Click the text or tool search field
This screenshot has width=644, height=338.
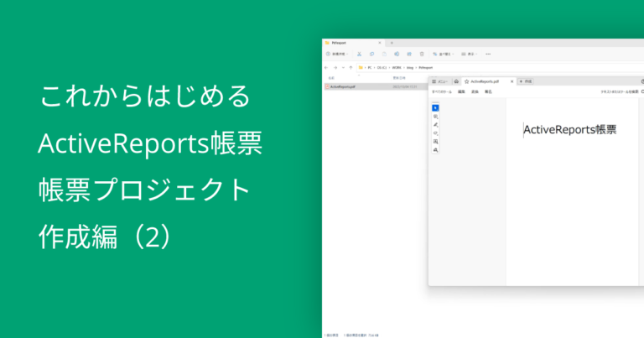(x=621, y=92)
